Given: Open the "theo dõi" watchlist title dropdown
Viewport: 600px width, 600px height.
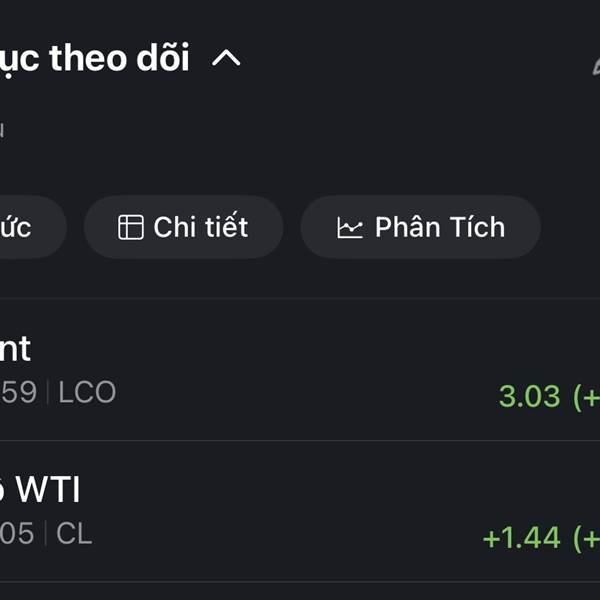Looking at the screenshot, I should coord(95,59).
